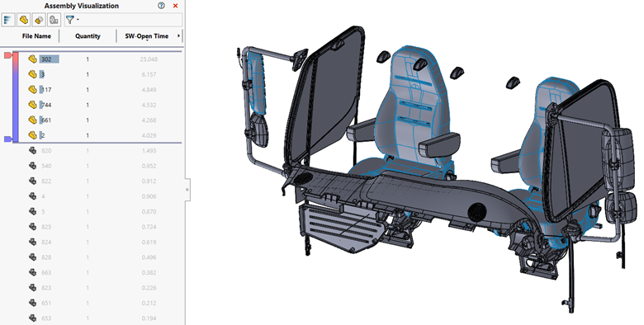
Task: Collapse the panel using side handle
Action: (187, 190)
